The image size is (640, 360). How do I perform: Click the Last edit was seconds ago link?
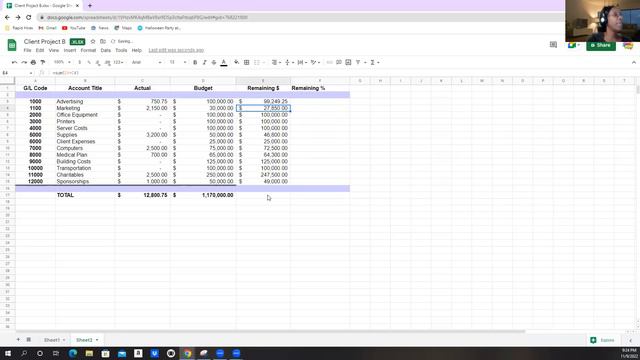[x=176, y=50]
